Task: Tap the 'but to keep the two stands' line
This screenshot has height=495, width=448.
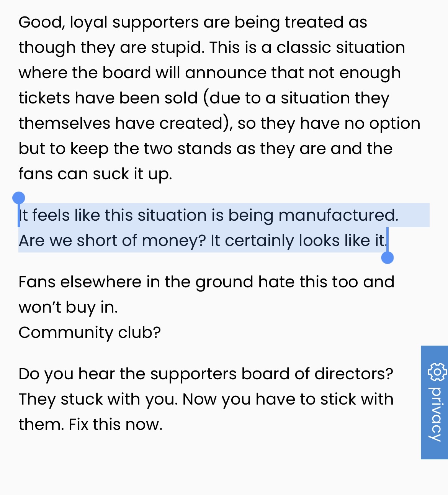Action: [x=206, y=149]
